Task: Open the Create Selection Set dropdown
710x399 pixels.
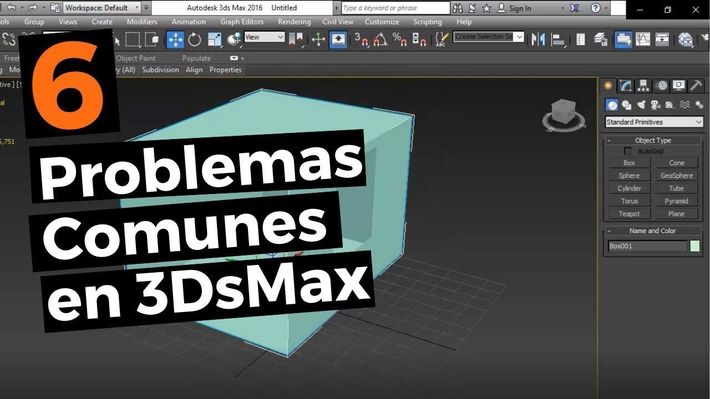Action: [x=489, y=37]
